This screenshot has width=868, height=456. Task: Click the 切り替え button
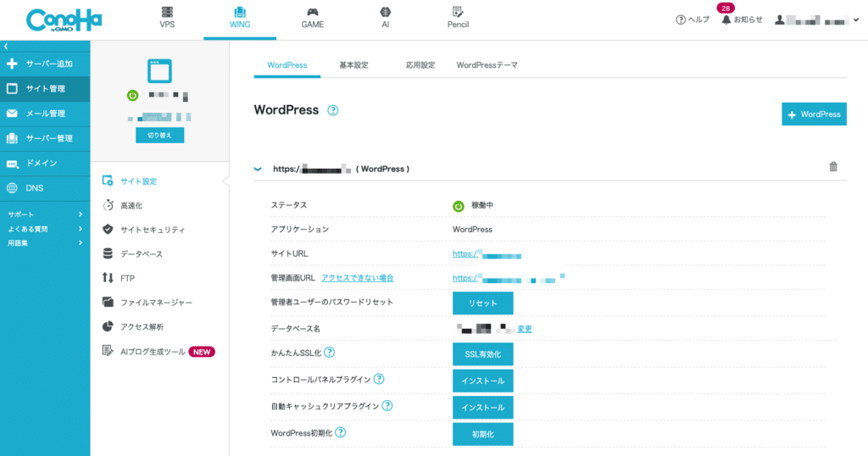pyautogui.click(x=159, y=135)
